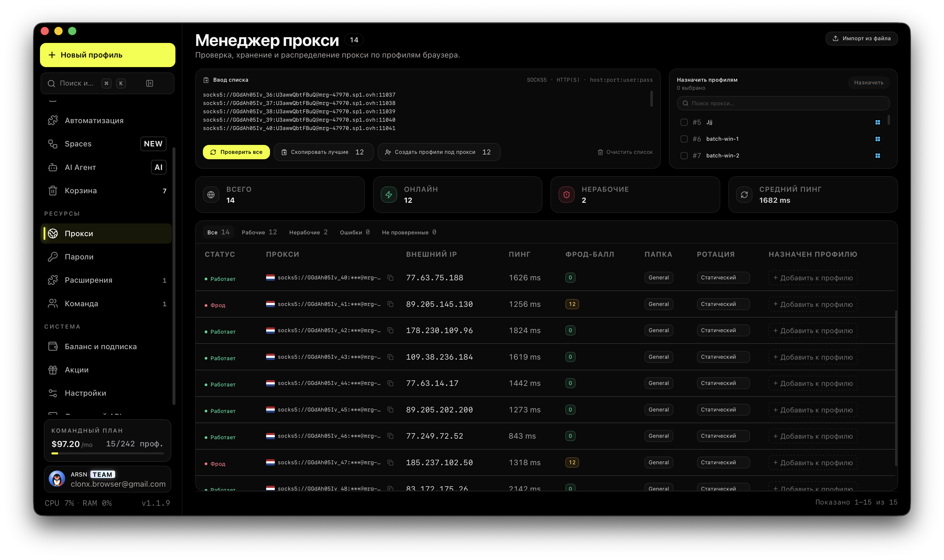Toggle sidebar collapse icon in search bar
The width and height of the screenshot is (944, 560).
pyautogui.click(x=149, y=83)
